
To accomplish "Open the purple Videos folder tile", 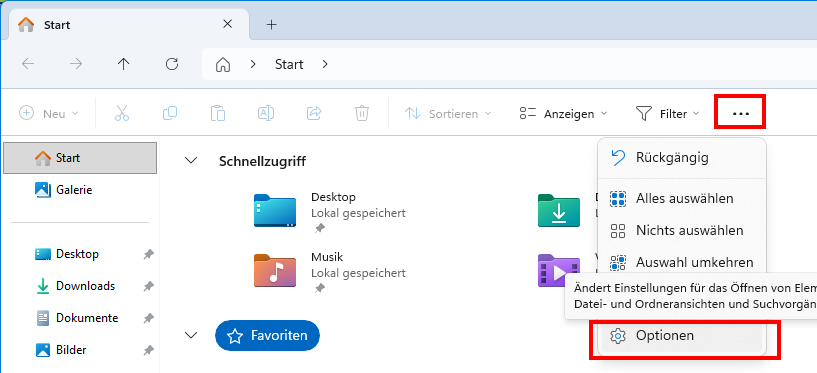I will point(559,270).
